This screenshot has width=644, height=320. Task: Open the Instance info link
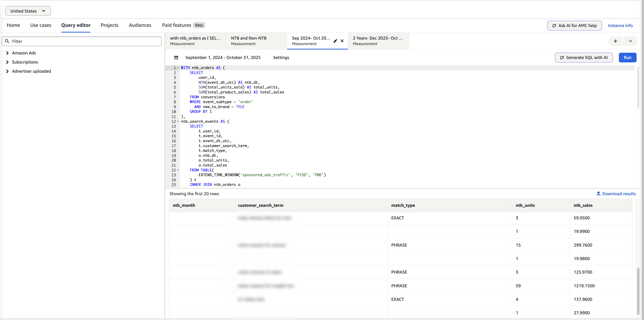coord(621,25)
